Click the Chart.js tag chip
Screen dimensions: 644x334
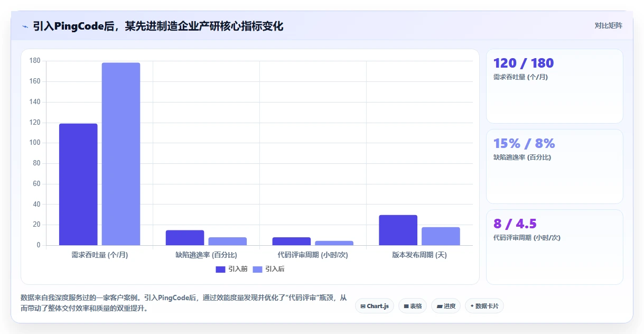click(x=375, y=306)
